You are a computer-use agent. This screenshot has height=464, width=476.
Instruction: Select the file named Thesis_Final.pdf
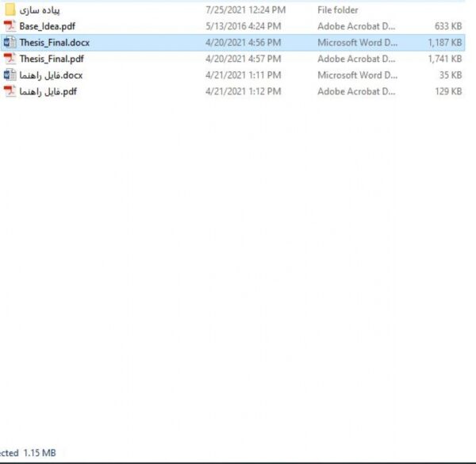pyautogui.click(x=52, y=59)
